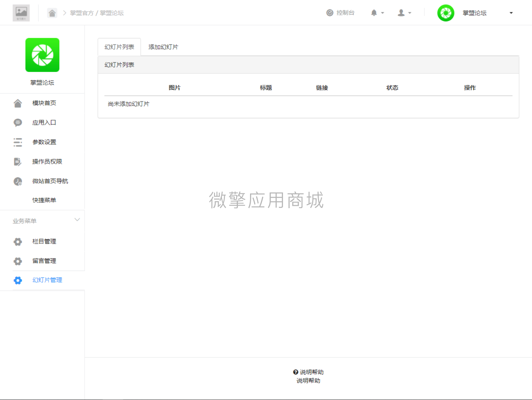Screen dimensions: 532x400
Task: Open 快捷菜单 in the sidebar
Action: point(44,200)
